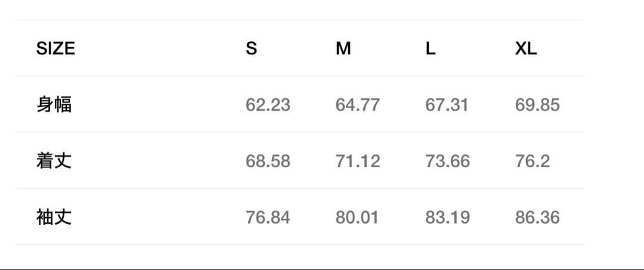This screenshot has width=644, height=270.
Task: Click the SIZE header cell
Action: 55,48
